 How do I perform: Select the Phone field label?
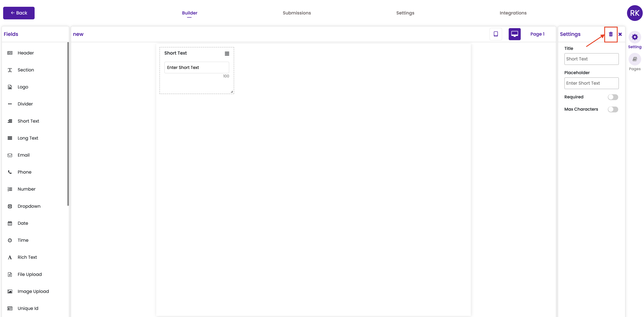(x=25, y=172)
